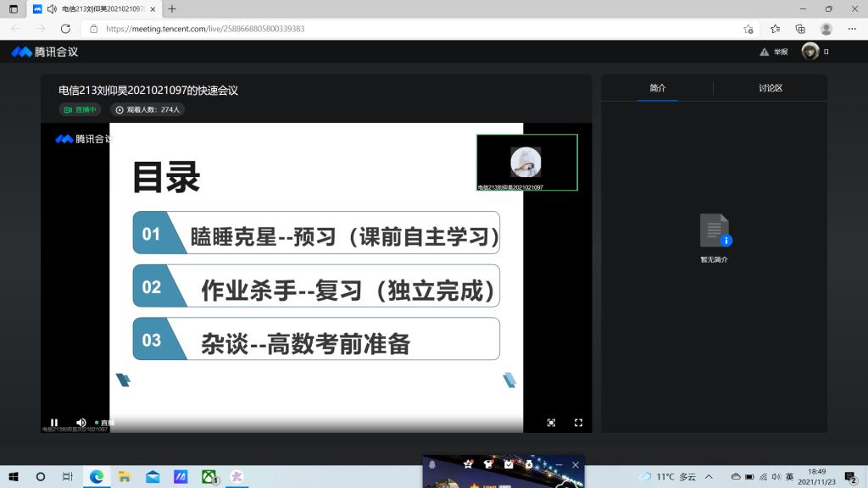Switch to the 讨论区 tab
The width and height of the screenshot is (868, 488).
tap(770, 88)
